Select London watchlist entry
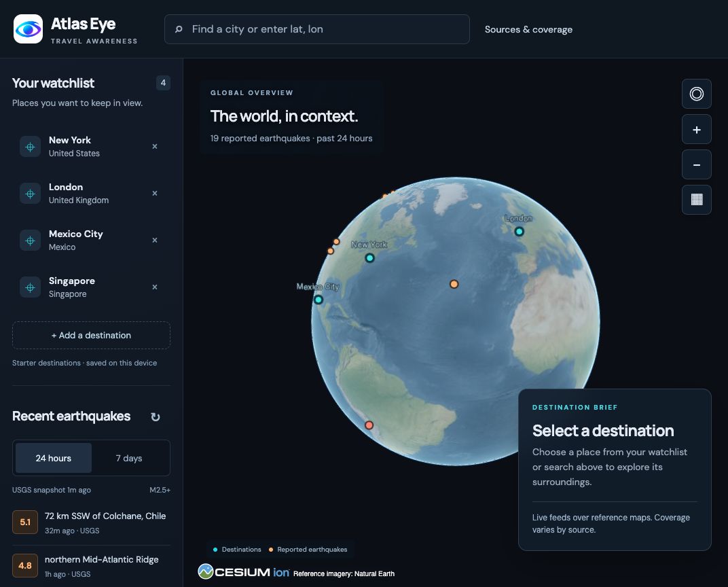 pyautogui.click(x=91, y=194)
